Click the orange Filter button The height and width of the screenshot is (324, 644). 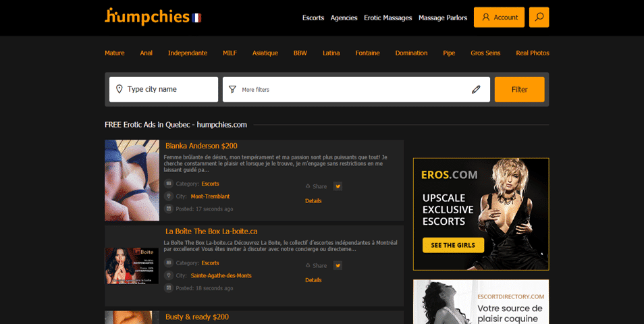pos(520,89)
